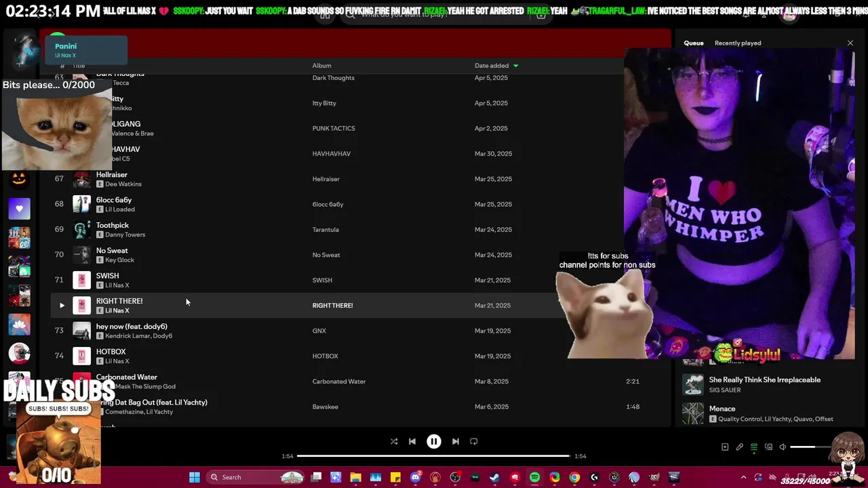Toggle the queue panel icon
Image resolution: width=868 pixels, height=488 pixels.
click(754, 447)
